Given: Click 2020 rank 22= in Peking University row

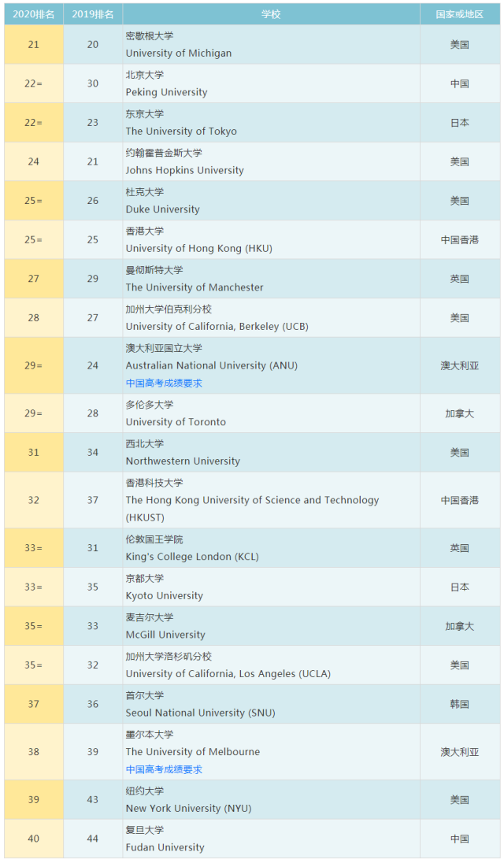Looking at the screenshot, I should point(34,83).
